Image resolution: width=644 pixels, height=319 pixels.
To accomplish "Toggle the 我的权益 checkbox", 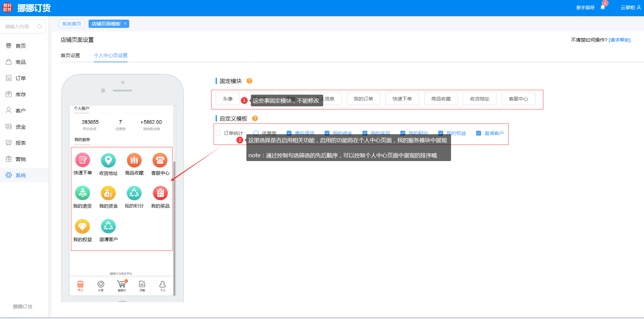I will tap(441, 133).
